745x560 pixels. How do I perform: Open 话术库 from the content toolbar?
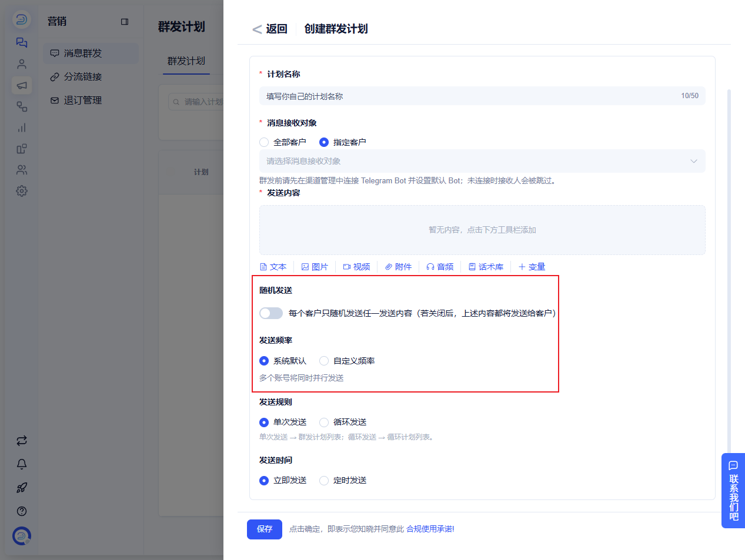point(486,267)
